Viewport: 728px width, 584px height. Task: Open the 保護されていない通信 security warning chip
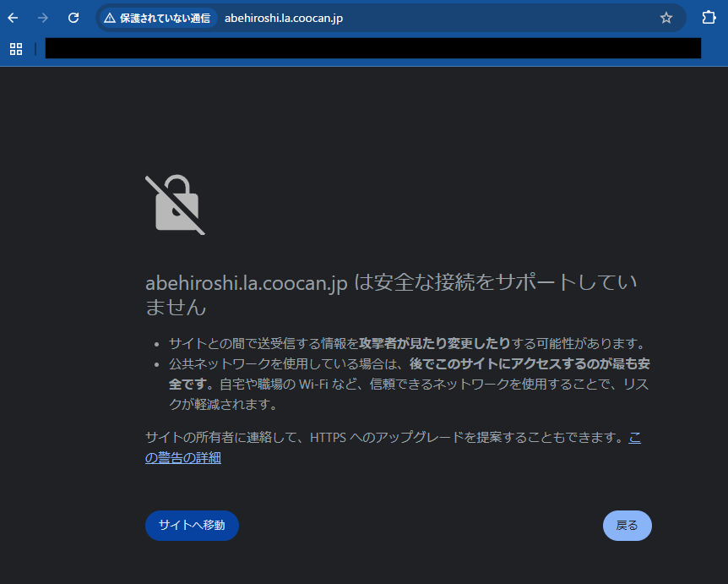[158, 18]
